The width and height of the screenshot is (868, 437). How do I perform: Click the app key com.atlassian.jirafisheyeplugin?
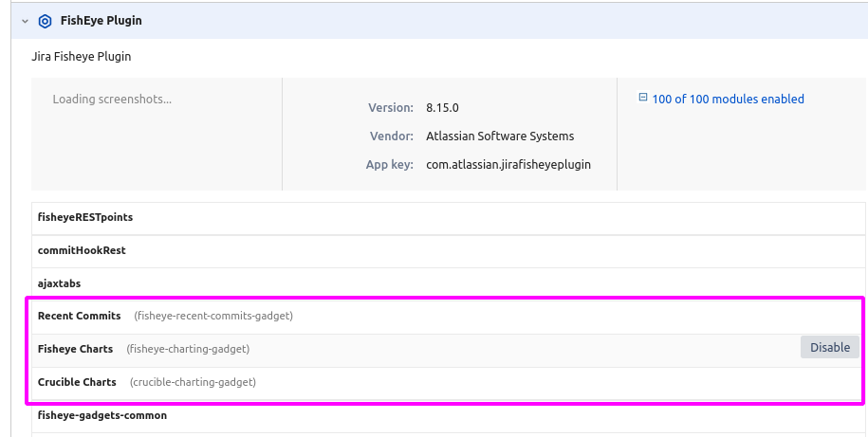pos(508,165)
